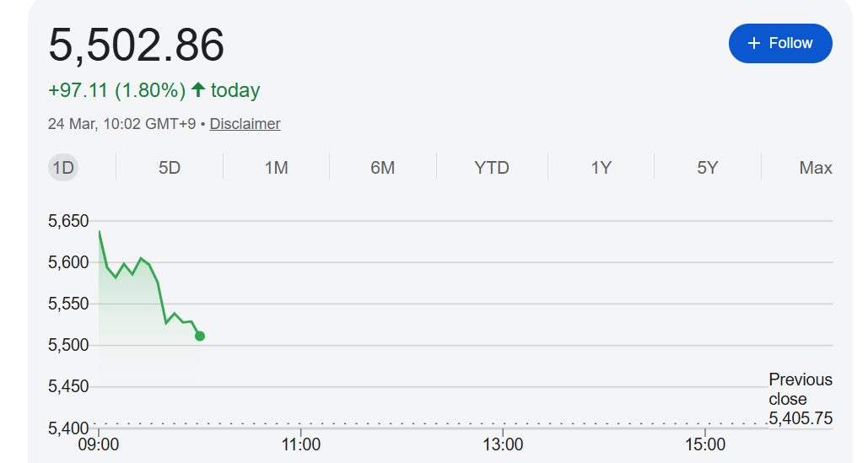Click the current price dot on chart

pyautogui.click(x=200, y=336)
